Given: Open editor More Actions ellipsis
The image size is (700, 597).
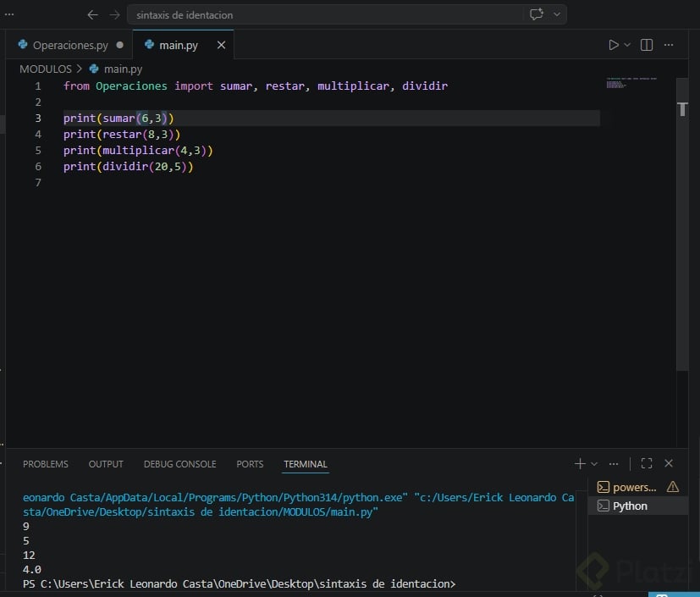Looking at the screenshot, I should pos(669,45).
